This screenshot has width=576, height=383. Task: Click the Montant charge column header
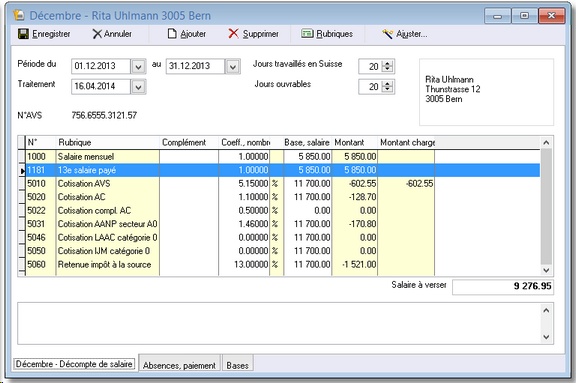click(x=406, y=142)
